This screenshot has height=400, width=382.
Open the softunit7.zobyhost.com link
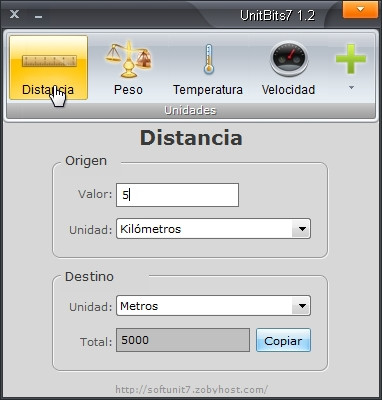point(192,390)
